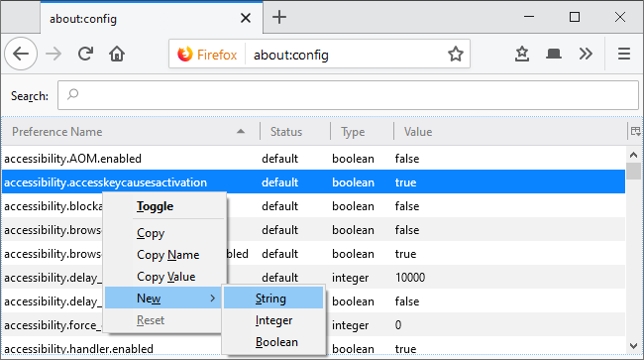Click the column picker icon in table header
The width and height of the screenshot is (644, 360).
(635, 132)
